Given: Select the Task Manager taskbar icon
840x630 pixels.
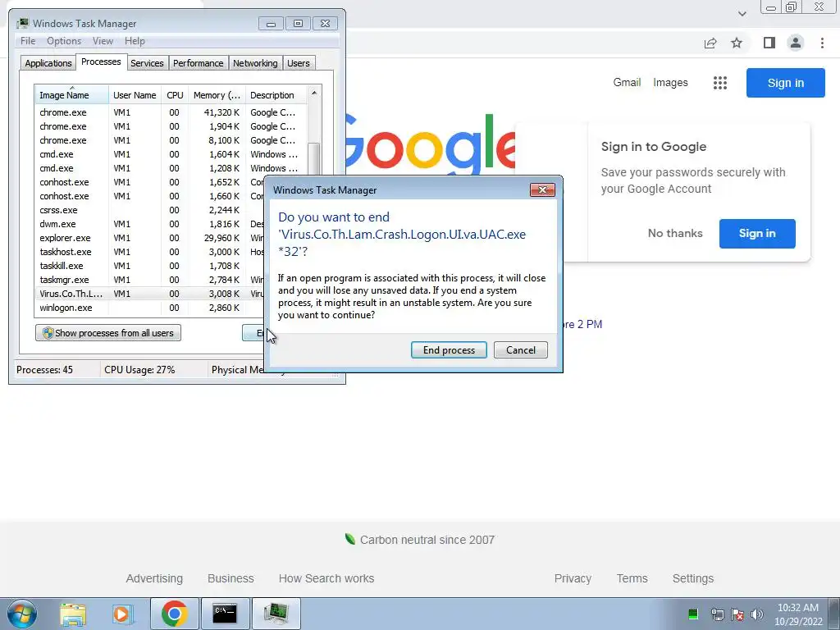Looking at the screenshot, I should pos(276,614).
